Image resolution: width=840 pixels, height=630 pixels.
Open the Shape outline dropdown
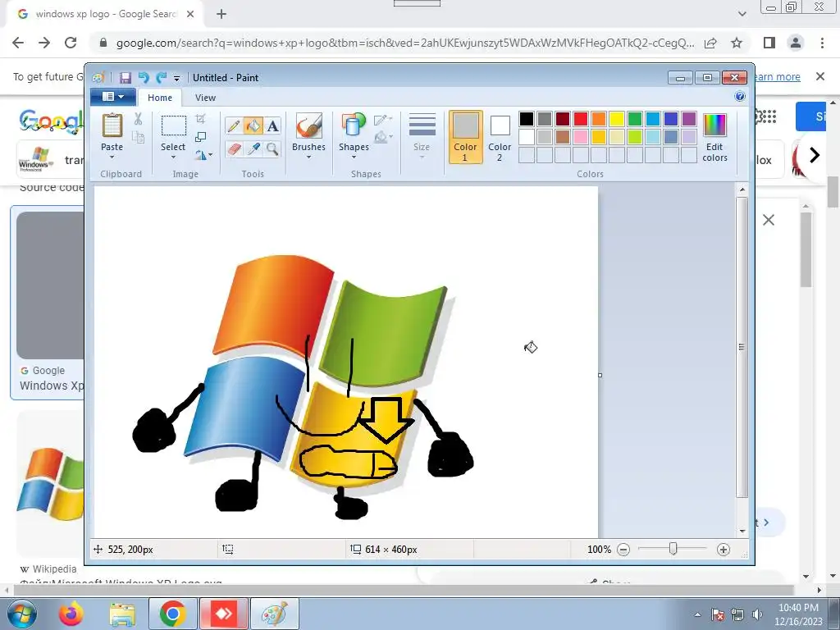click(x=383, y=120)
